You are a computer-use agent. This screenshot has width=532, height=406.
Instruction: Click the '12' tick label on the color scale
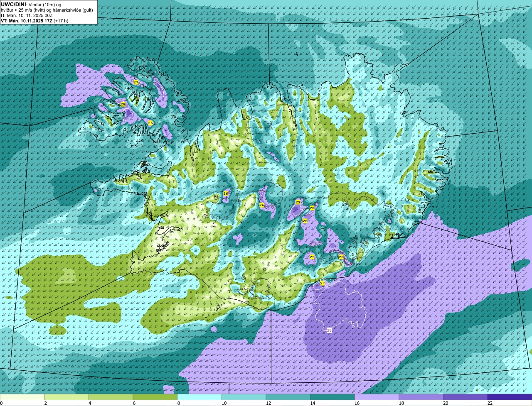coord(268,403)
